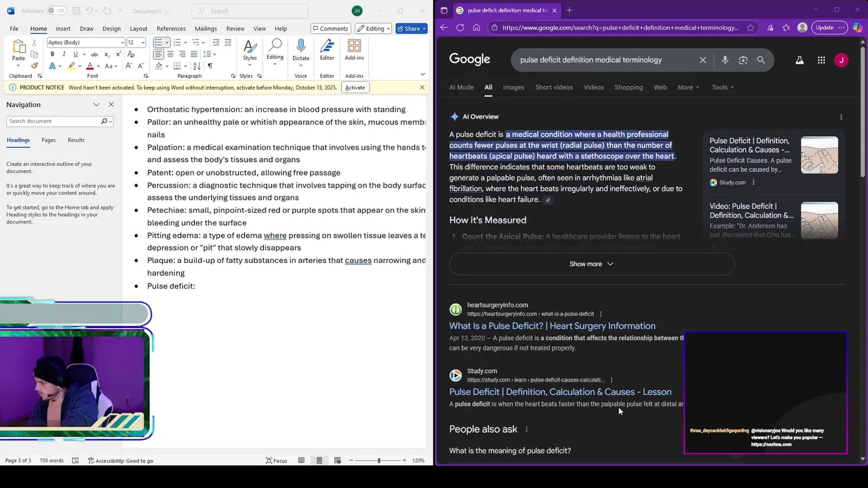Screen dimensions: 868x488
Task: Center align text in Word
Action: (x=170, y=54)
